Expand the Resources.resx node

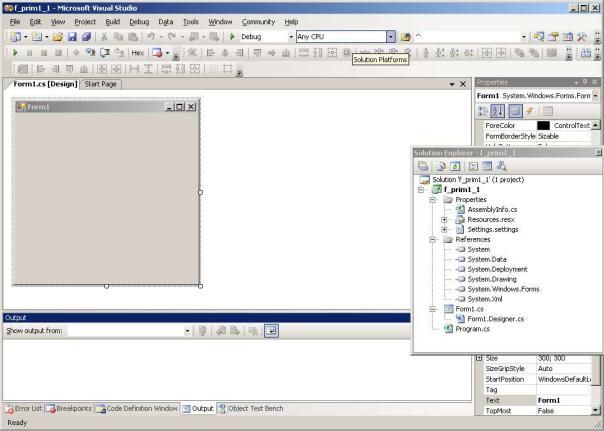(x=444, y=220)
